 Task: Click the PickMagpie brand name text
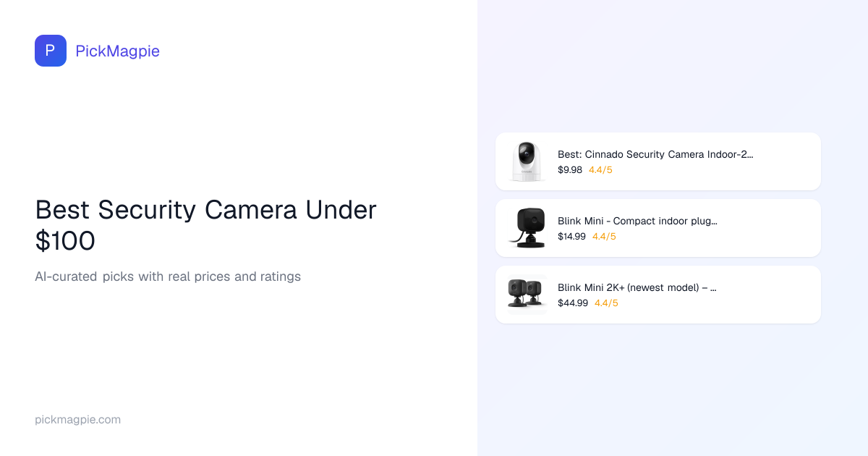[x=117, y=51]
